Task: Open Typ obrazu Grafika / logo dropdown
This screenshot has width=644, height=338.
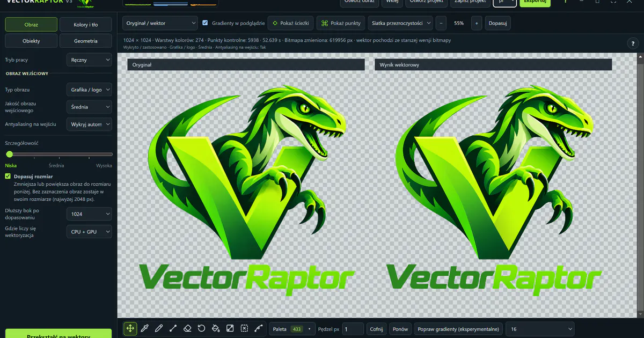Action: (x=89, y=90)
